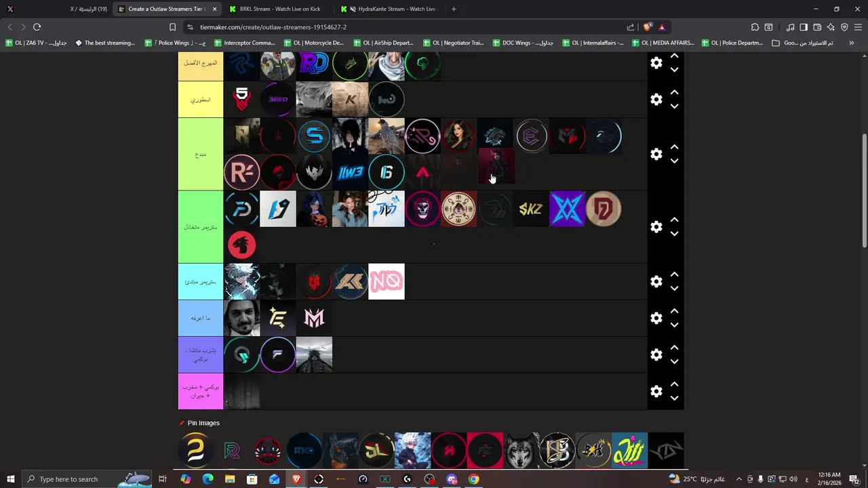Switch to the X الرئيسية tab
The height and width of the screenshot is (488, 868).
point(57,9)
